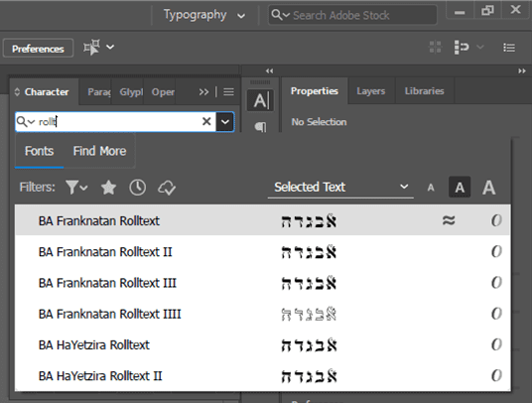This screenshot has height=403, width=532.
Task: Click the selection alignment icon beside Preferences
Action: (x=91, y=47)
